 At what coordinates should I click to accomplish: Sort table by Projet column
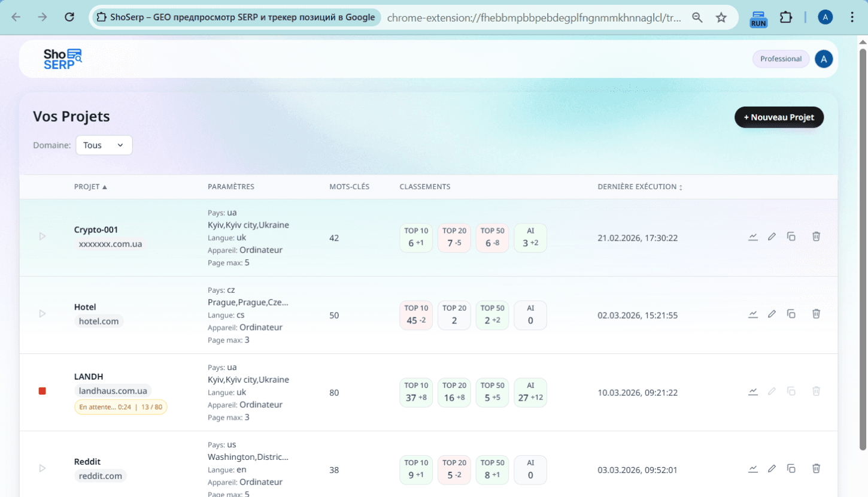click(x=90, y=187)
